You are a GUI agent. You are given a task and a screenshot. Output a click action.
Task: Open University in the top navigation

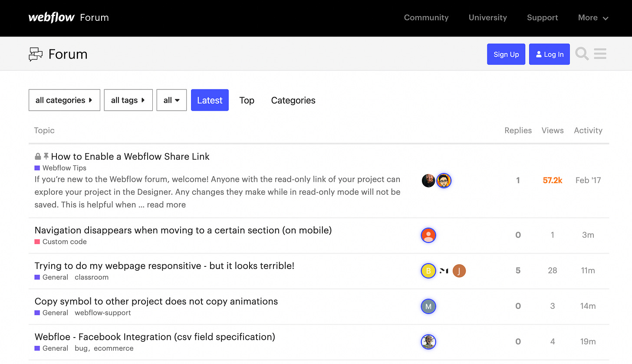(x=488, y=18)
